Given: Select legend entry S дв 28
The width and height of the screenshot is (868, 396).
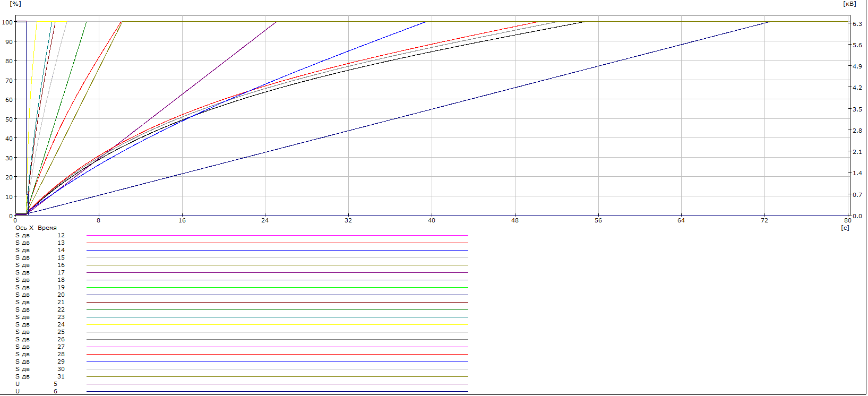Looking at the screenshot, I should [40, 354].
